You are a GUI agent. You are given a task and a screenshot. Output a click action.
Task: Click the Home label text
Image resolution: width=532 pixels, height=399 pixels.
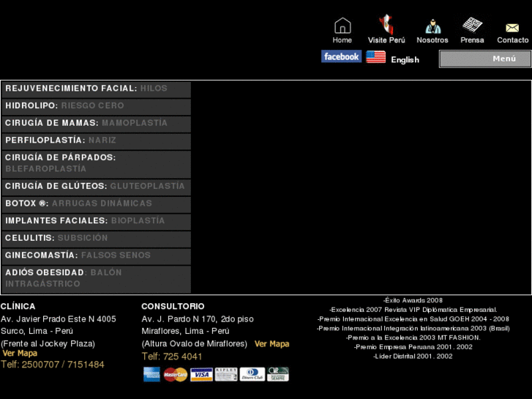pos(342,40)
